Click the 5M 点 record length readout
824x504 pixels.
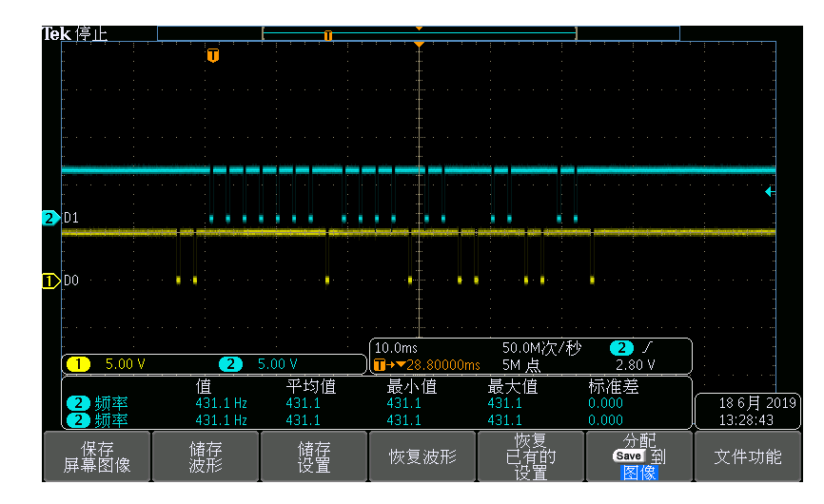[520, 365]
